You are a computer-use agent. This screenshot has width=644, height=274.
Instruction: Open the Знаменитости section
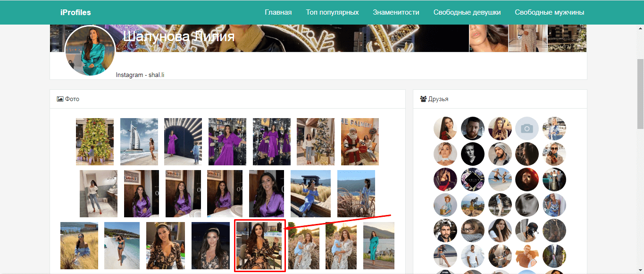point(396,12)
